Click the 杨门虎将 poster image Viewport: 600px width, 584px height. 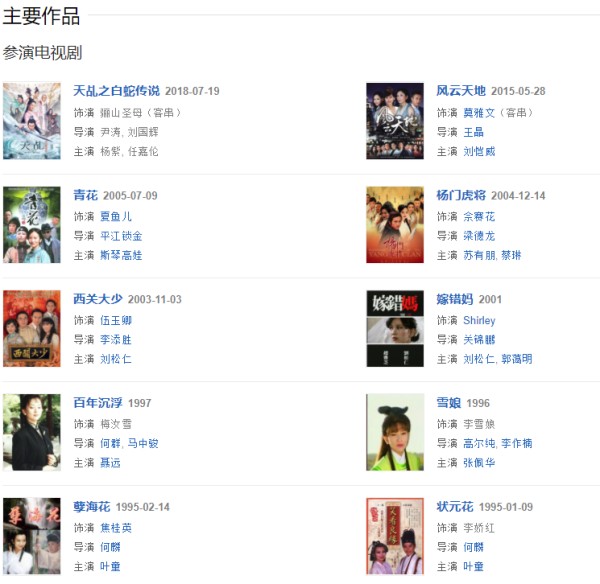click(395, 225)
